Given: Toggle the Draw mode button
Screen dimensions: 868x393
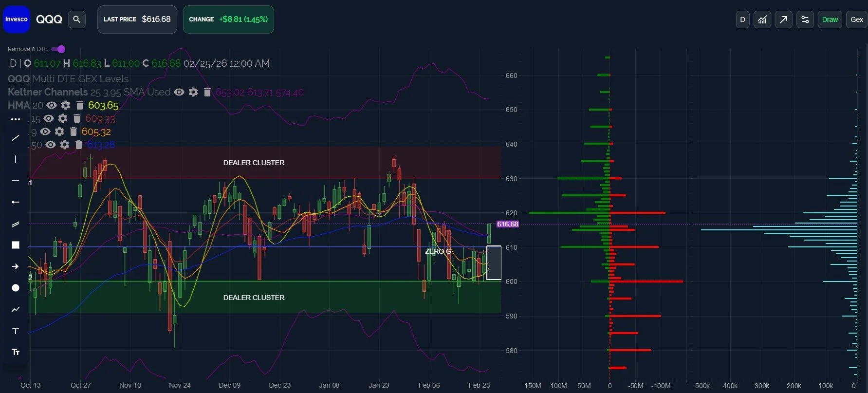Looking at the screenshot, I should [x=830, y=19].
